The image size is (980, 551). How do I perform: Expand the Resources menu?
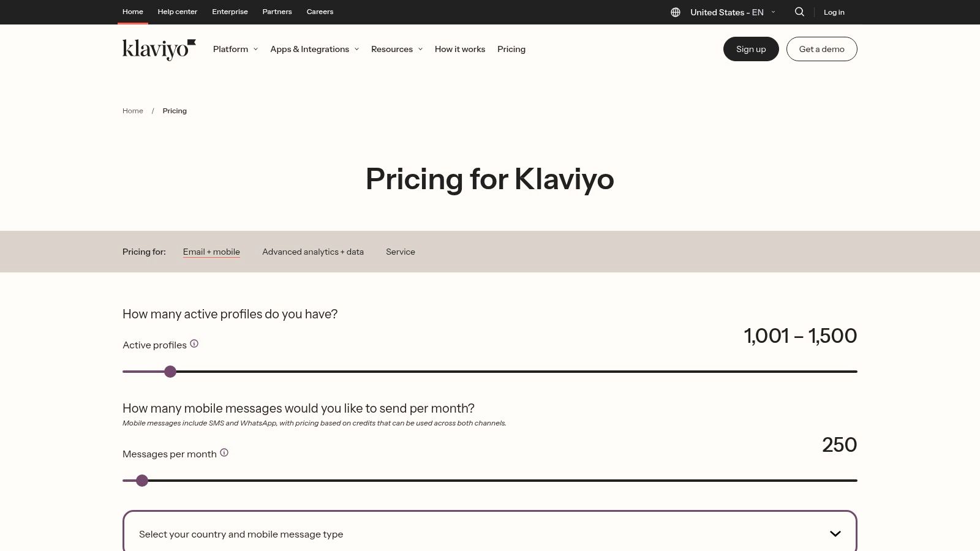click(x=396, y=49)
